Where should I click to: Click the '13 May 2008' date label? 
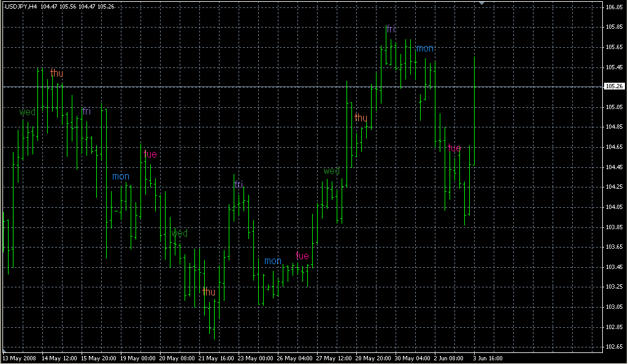[18, 358]
